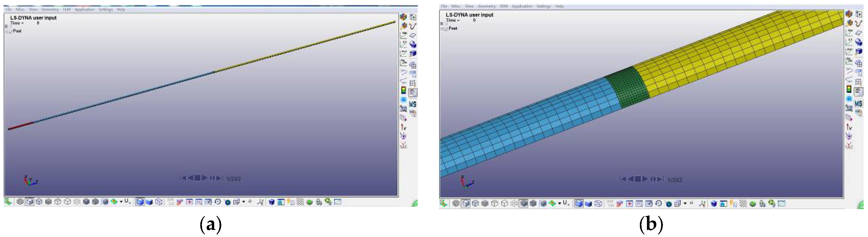Viewport: 868px width, 237px height.
Task: Open the Help menu in window (b)
Action: click(559, 6)
